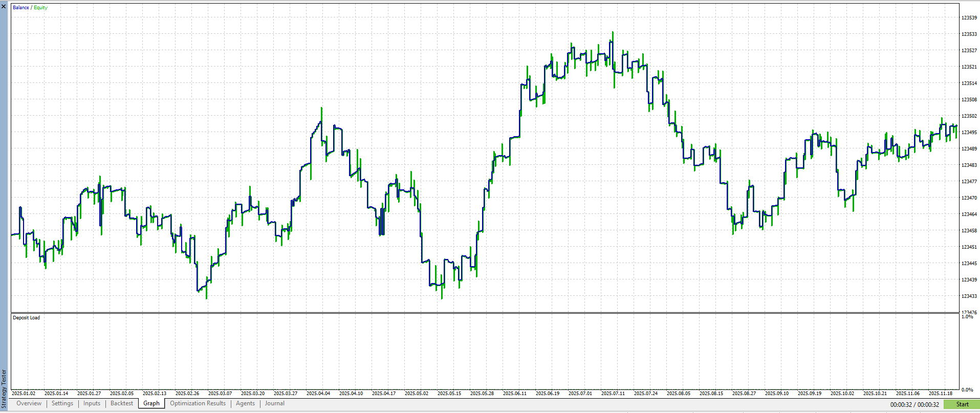
Task: Open the Optimization Results tab
Action: 198,404
